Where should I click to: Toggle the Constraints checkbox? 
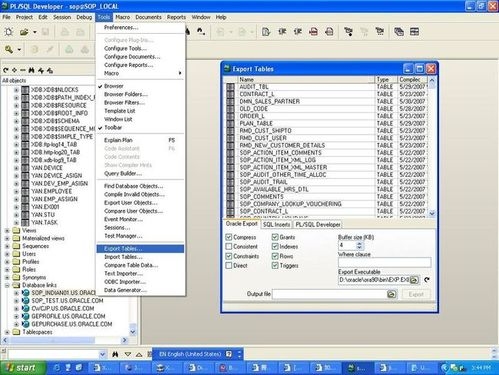229,256
